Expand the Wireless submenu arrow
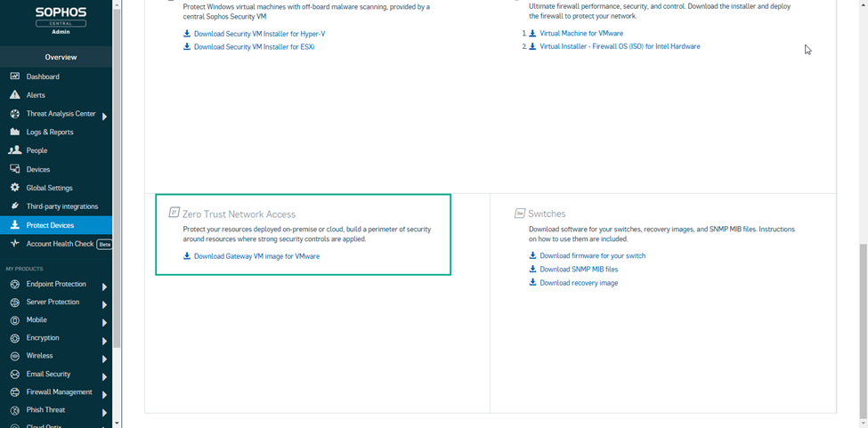868x428 pixels. point(104,359)
